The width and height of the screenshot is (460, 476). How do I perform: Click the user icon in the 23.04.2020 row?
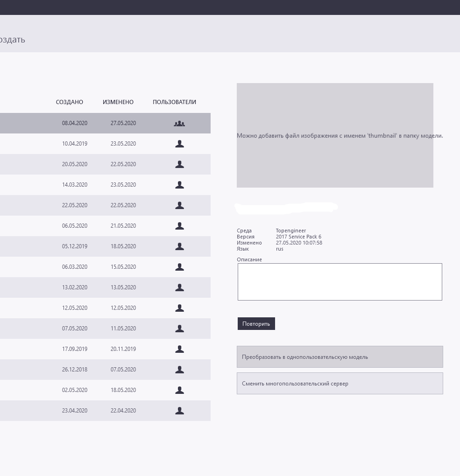[180, 411]
